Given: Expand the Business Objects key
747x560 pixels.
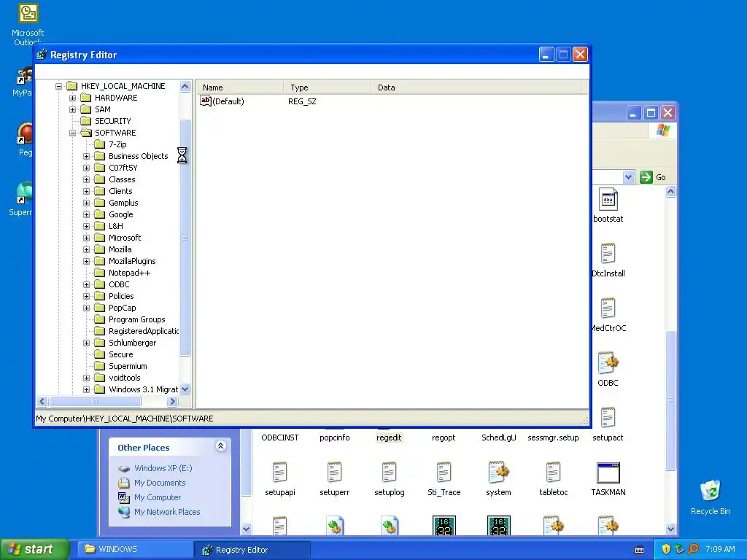Looking at the screenshot, I should [86, 156].
